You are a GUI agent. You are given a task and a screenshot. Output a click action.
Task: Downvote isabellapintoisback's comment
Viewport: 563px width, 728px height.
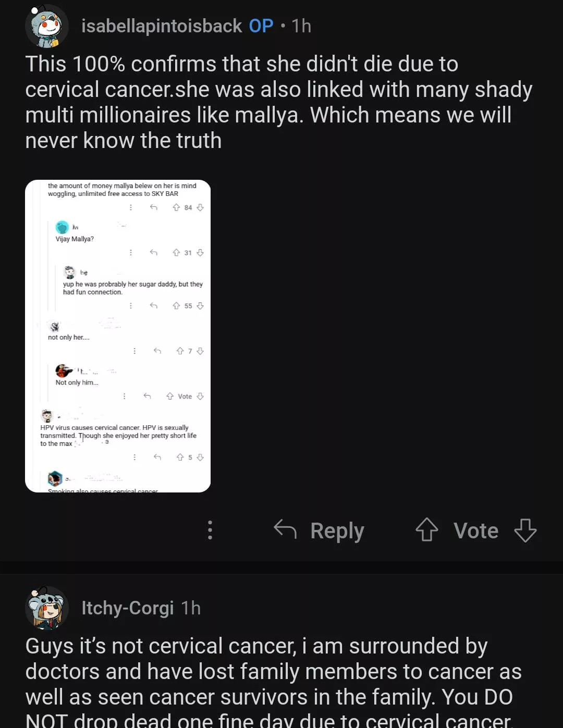pos(525,530)
